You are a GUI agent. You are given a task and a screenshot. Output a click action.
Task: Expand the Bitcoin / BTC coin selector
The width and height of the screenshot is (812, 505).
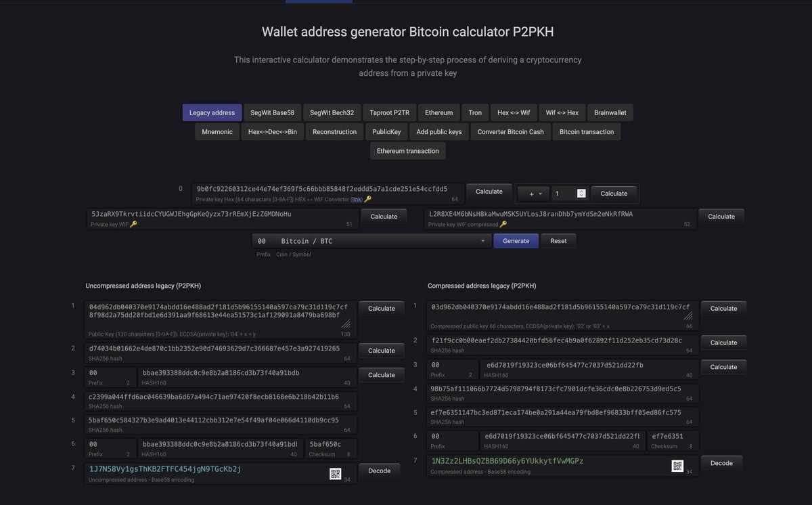(x=371, y=241)
